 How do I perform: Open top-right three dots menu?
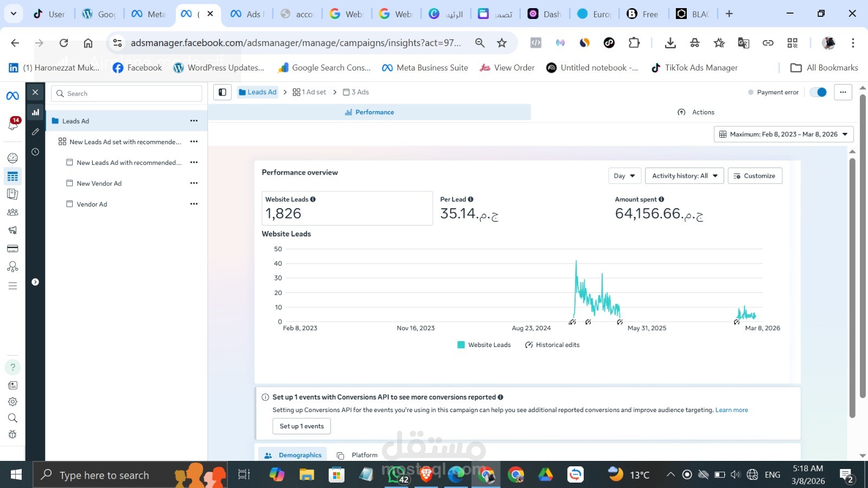click(x=843, y=92)
